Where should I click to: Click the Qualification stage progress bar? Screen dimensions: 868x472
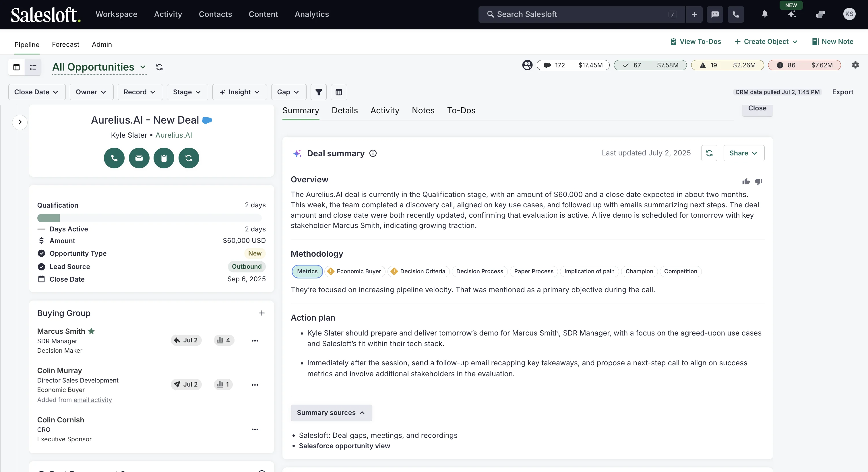(149, 218)
